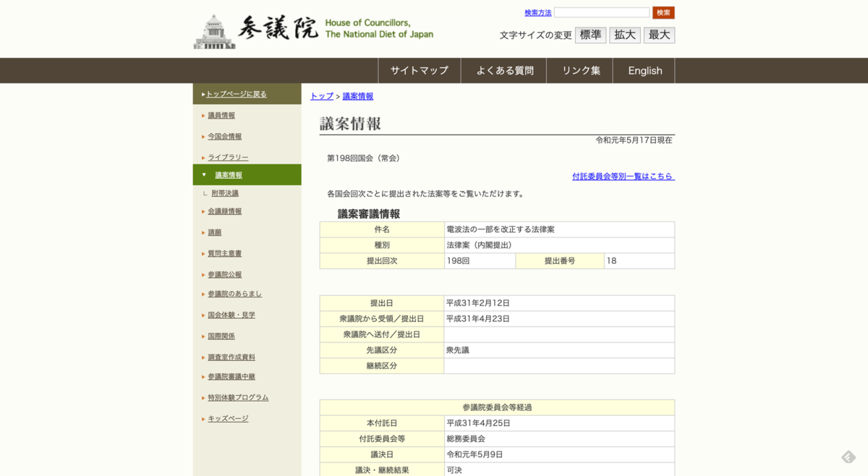Click the トップ breadcrumb link
The image size is (868, 476).
tap(322, 96)
